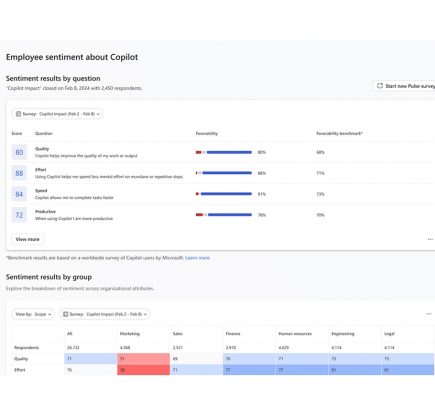The image size is (435, 415).
Task: Click the 'Favorability benchmark*' column header
Action: point(339,133)
